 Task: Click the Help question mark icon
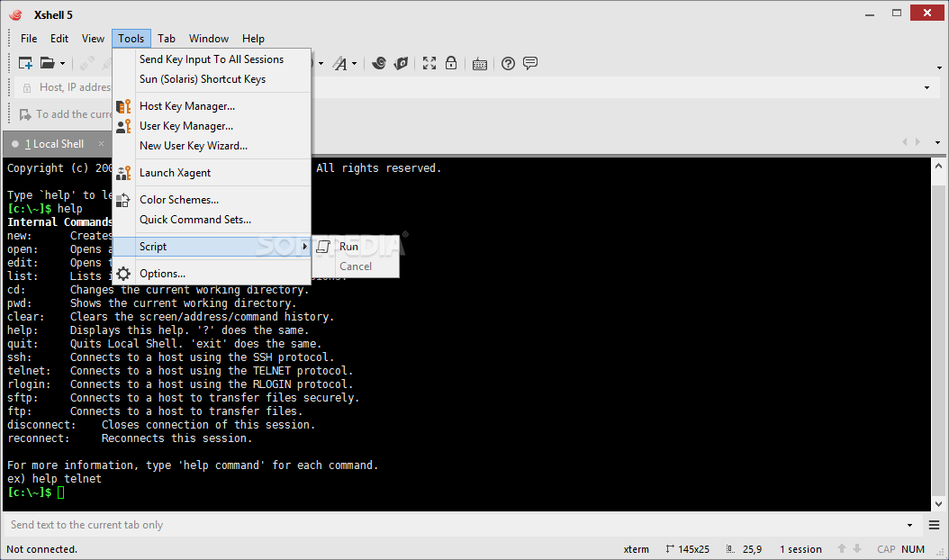[509, 63]
